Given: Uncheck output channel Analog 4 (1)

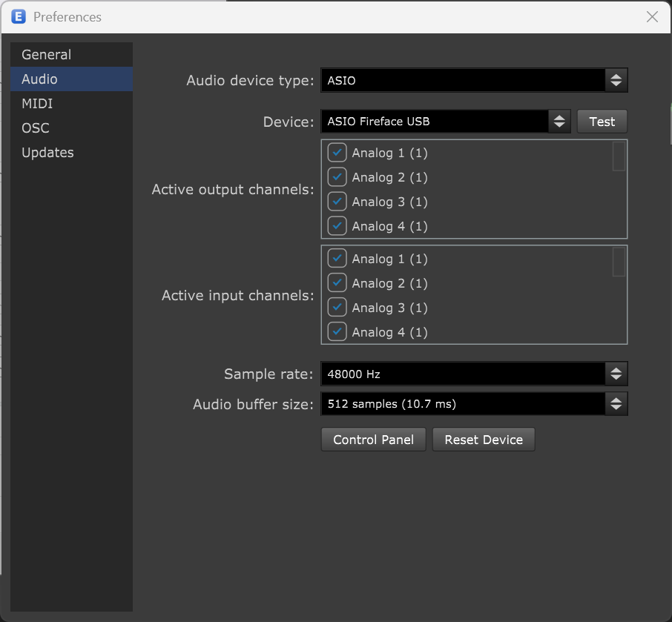Looking at the screenshot, I should (337, 226).
